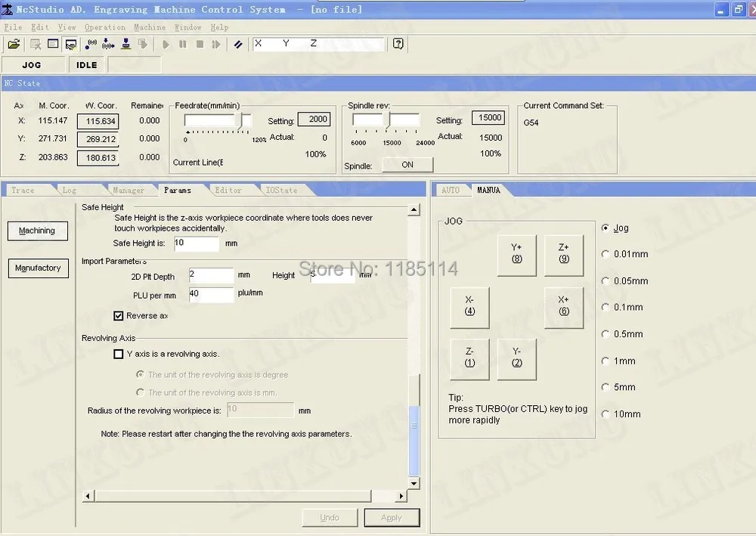Viewport: 756px width, 536px height.
Task: Stop machining with the stop icon
Action: tap(200, 45)
